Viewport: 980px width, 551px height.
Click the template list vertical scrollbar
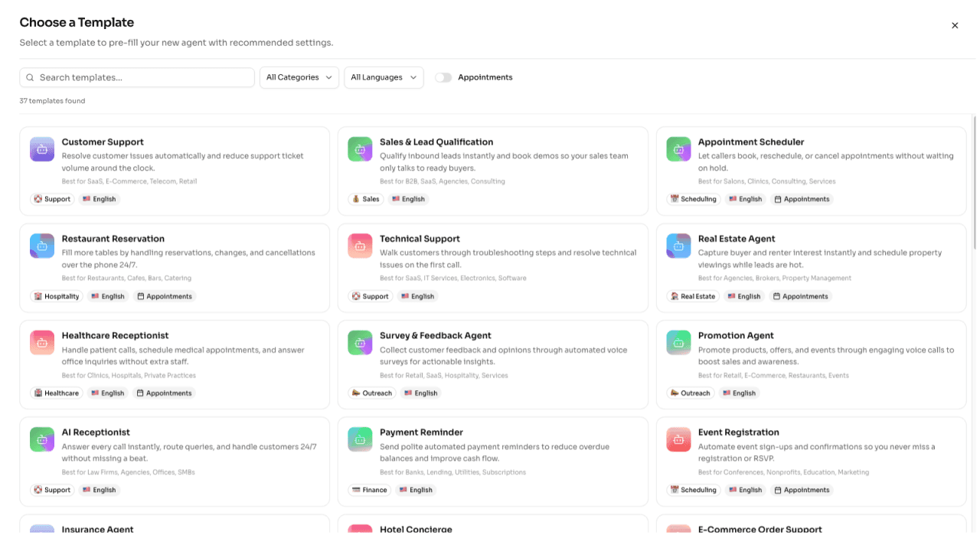[x=974, y=182]
